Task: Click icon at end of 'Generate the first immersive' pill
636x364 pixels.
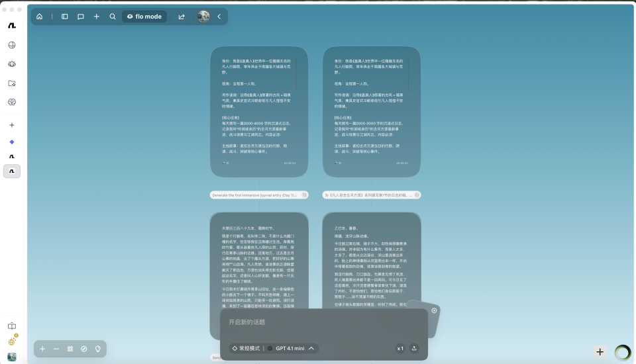Action: tap(304, 195)
